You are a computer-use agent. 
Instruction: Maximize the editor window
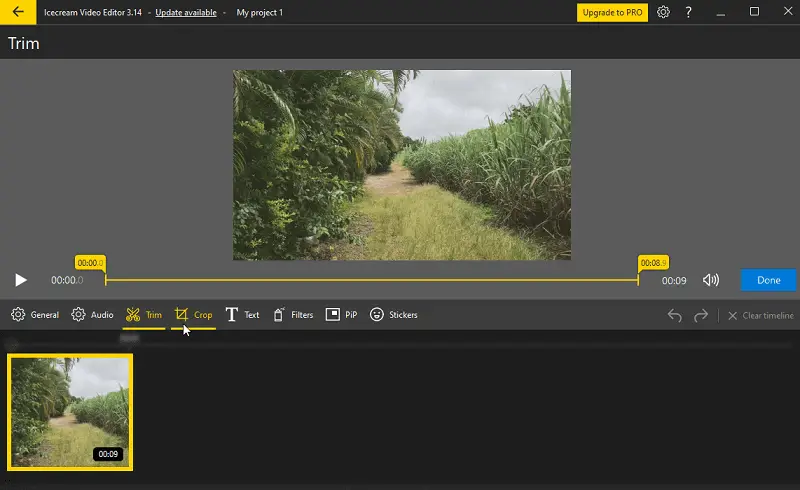tap(754, 12)
